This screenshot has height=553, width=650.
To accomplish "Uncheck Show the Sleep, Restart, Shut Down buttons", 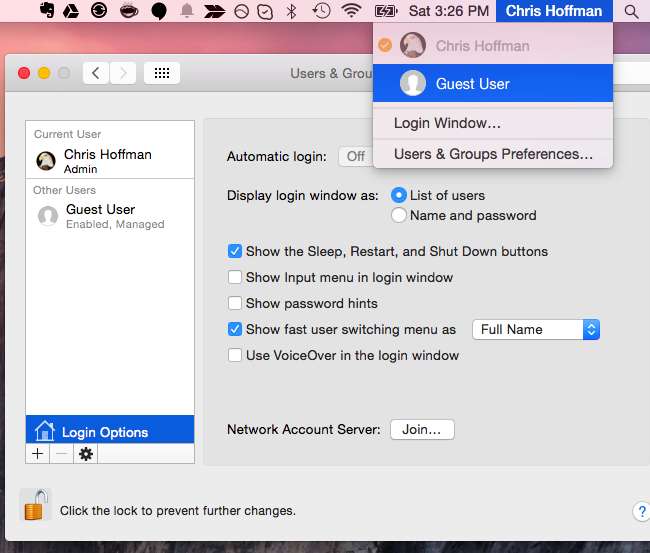I will click(x=235, y=251).
